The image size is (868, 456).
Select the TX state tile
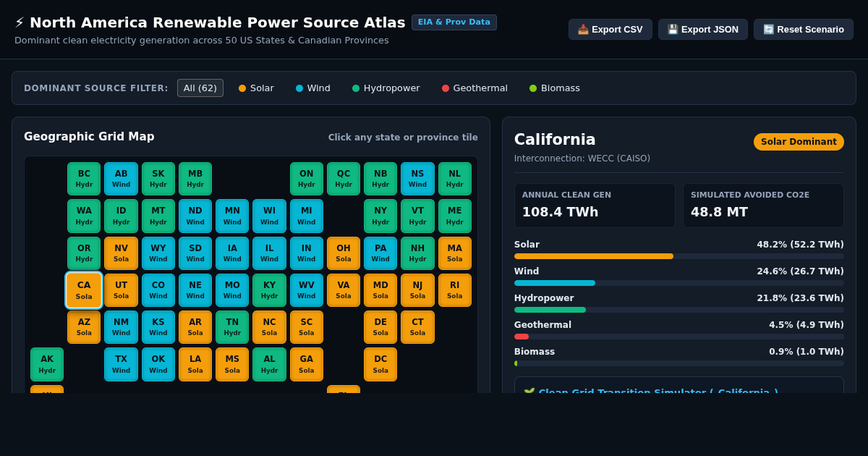pos(121,364)
